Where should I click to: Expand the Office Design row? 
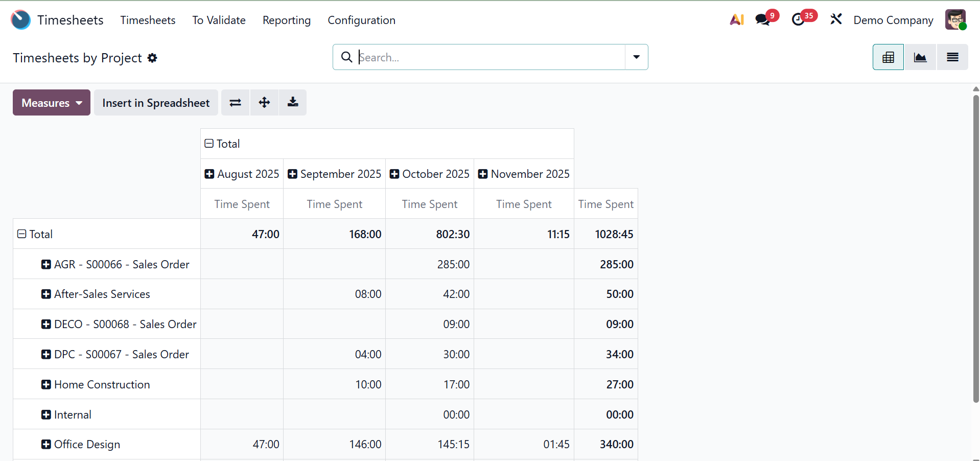[x=46, y=445]
